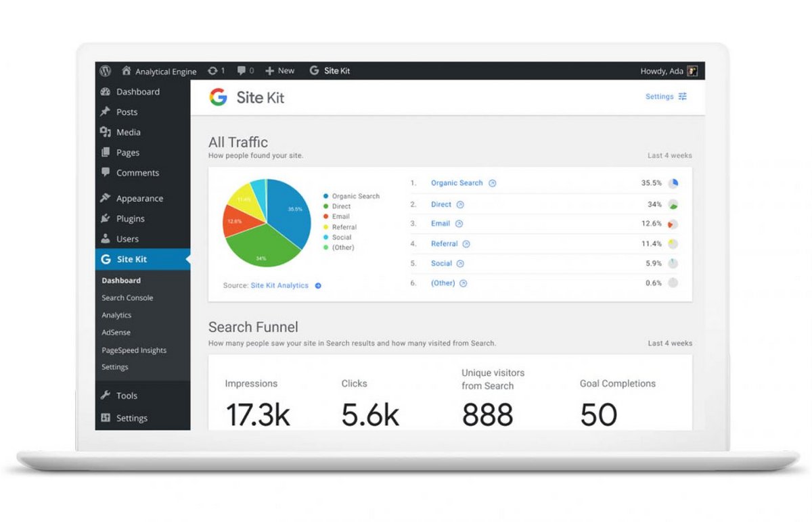Image resolution: width=812 pixels, height=522 pixels.
Task: Click the green Direct legend dot
Action: [x=326, y=206]
